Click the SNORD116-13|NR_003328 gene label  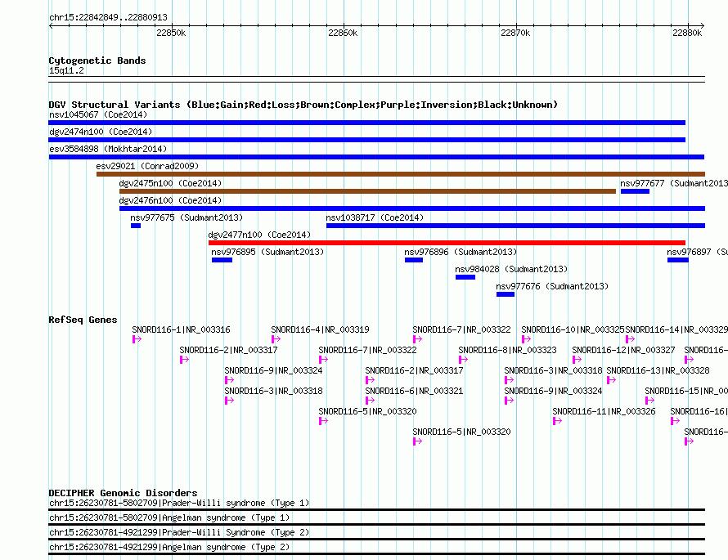[658, 370]
